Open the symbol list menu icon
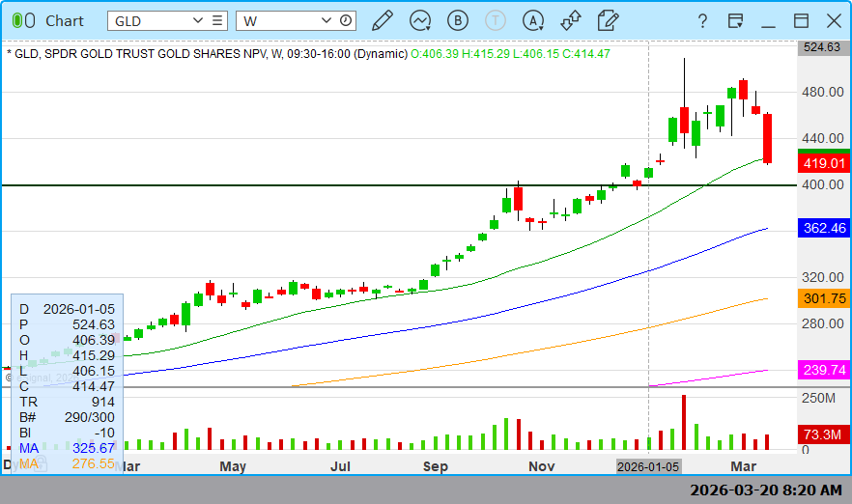Image resolution: width=852 pixels, height=504 pixels. coord(216,20)
